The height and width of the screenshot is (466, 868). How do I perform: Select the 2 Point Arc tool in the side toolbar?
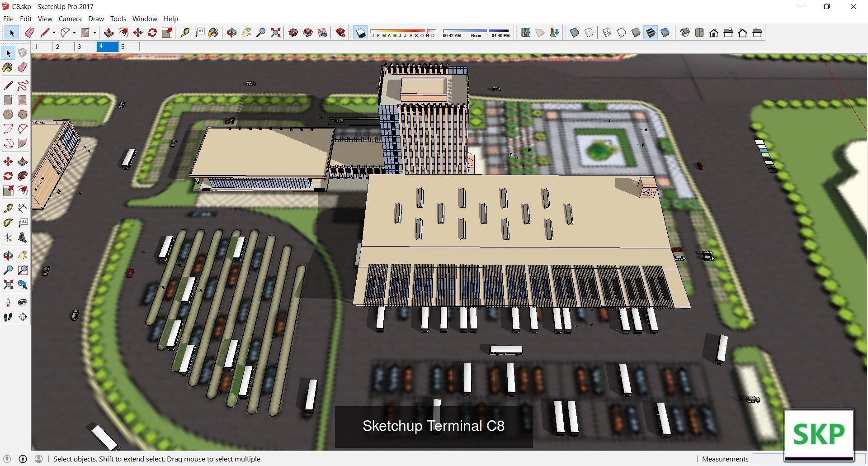[x=23, y=129]
